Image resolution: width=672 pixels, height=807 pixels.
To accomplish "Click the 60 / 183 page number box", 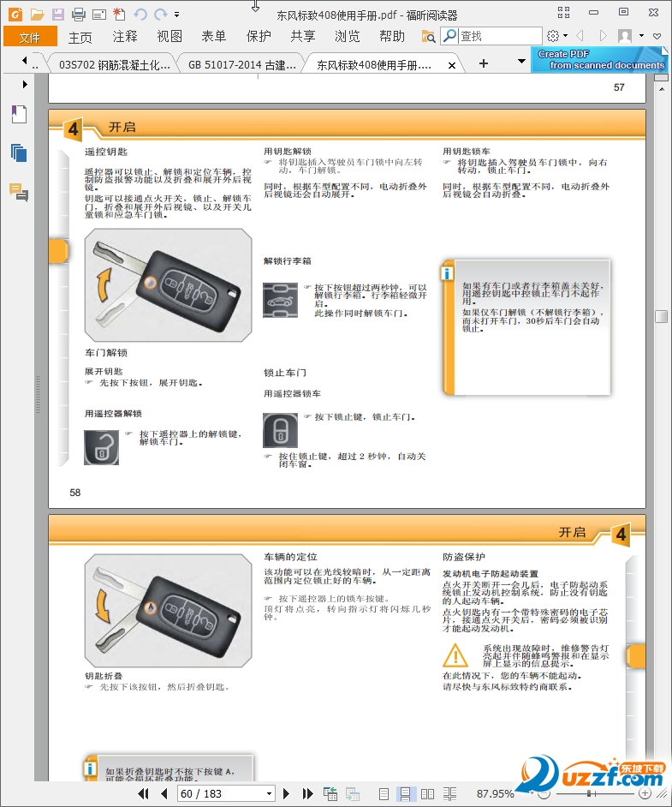I will click(x=221, y=793).
